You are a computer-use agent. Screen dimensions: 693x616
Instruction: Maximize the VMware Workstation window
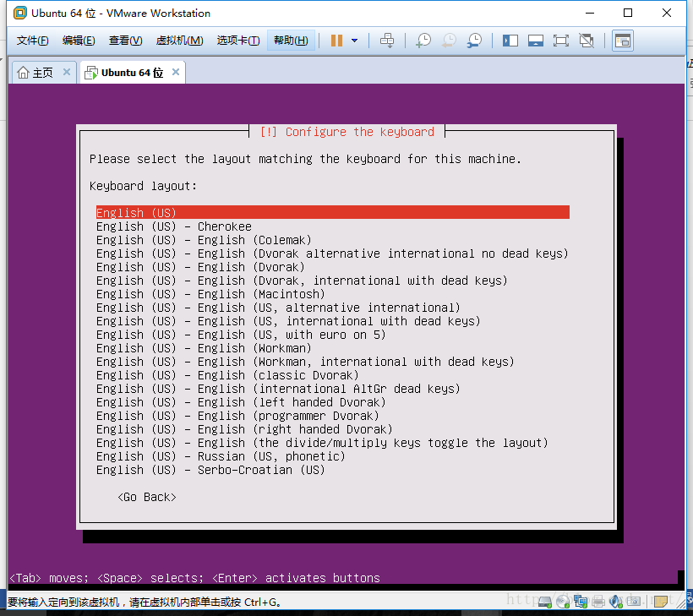point(628,13)
